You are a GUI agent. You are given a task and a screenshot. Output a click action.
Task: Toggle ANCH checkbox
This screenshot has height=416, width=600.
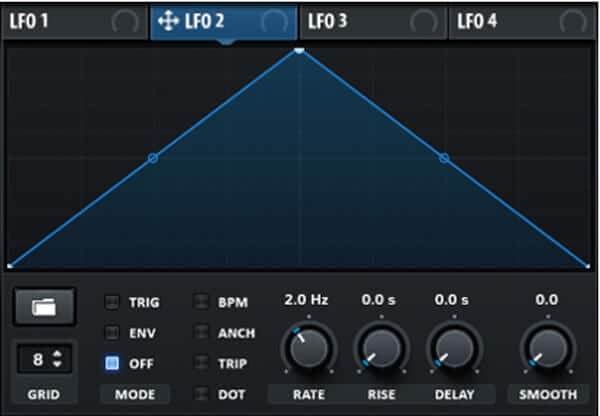tap(201, 333)
